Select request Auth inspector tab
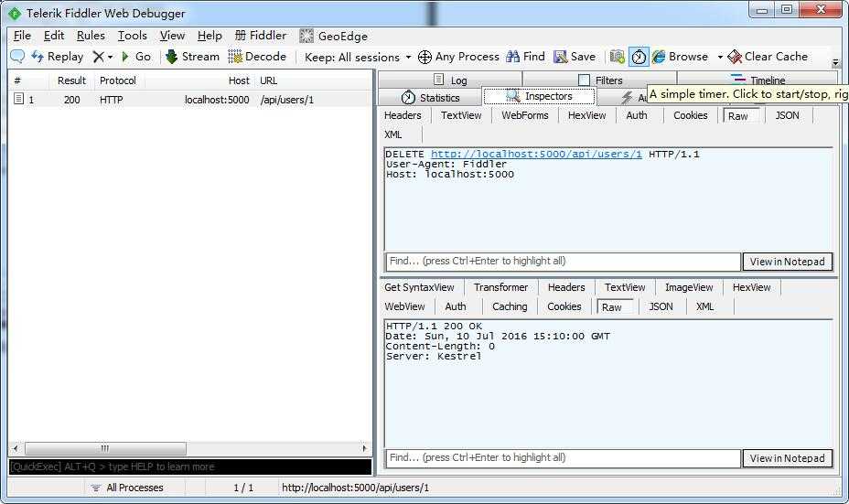 (637, 115)
